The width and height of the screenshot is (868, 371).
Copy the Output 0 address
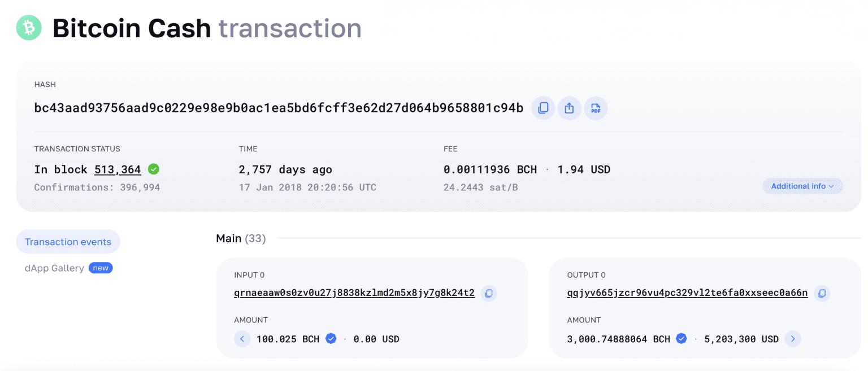[x=822, y=293]
